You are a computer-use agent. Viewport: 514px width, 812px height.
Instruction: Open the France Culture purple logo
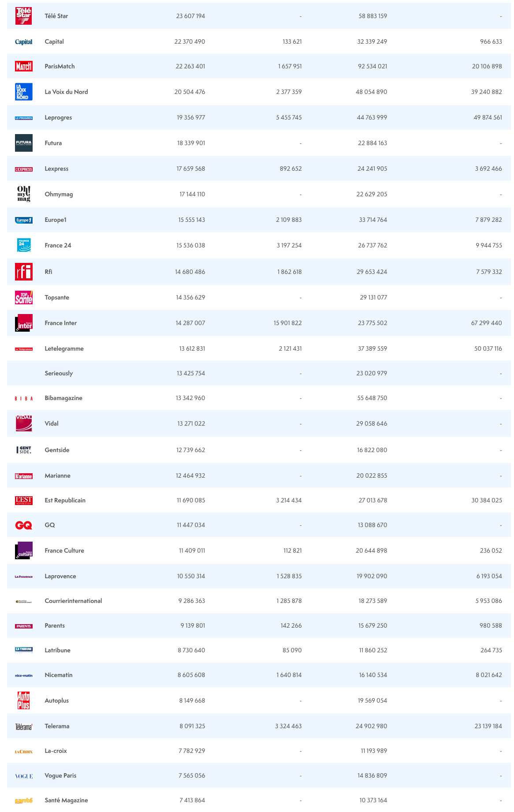(23, 550)
